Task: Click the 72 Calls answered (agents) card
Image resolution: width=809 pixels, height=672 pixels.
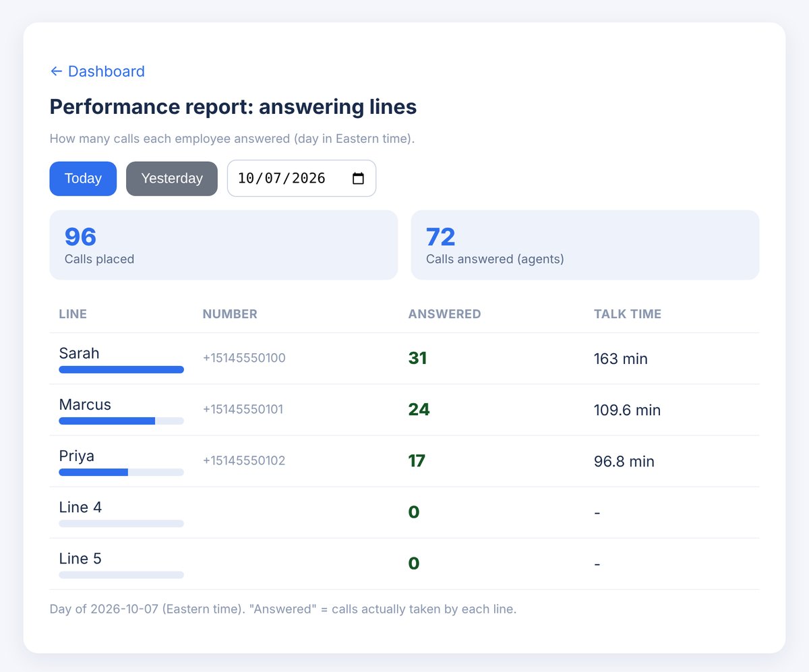Action: click(x=585, y=245)
